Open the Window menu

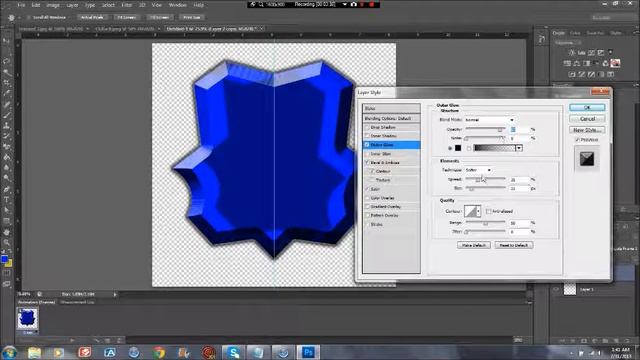pyautogui.click(x=178, y=5)
